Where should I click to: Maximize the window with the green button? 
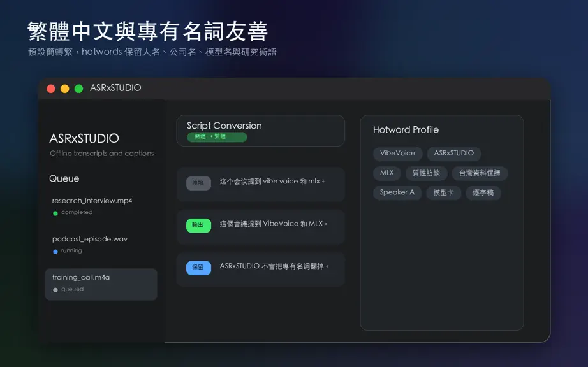pyautogui.click(x=78, y=89)
